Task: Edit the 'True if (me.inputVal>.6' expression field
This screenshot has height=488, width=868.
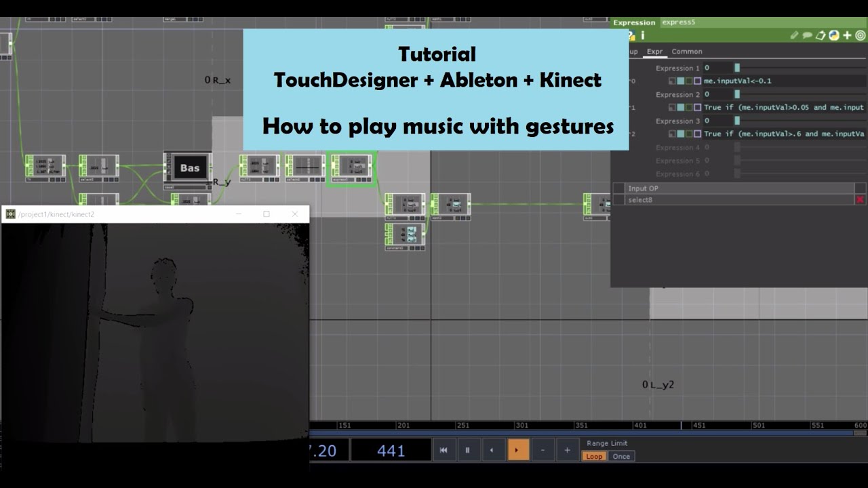Action: coord(785,134)
